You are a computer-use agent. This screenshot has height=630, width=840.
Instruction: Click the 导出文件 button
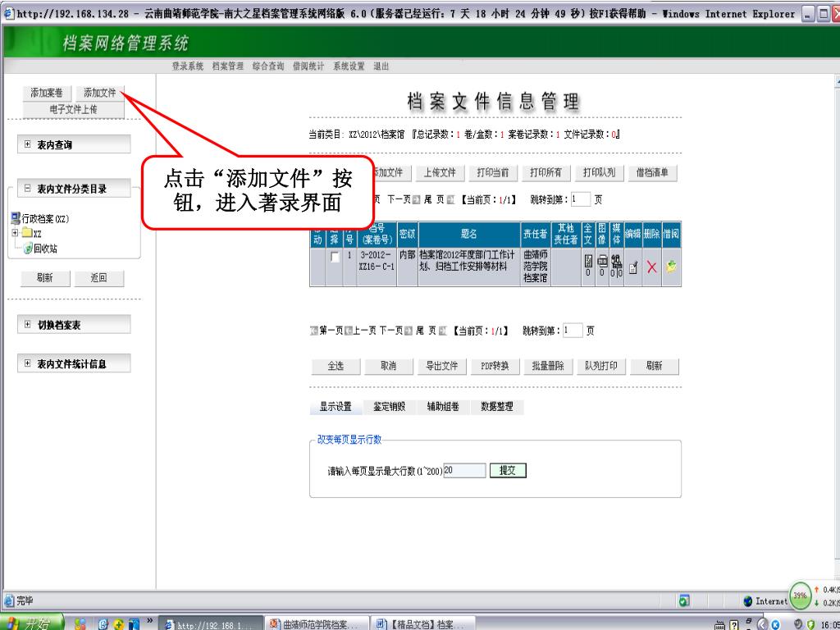pos(441,366)
